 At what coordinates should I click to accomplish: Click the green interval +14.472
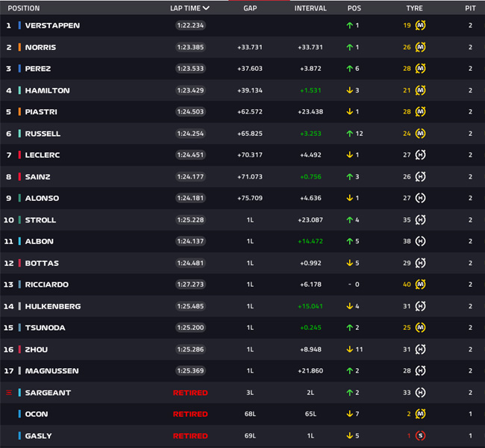click(310, 241)
